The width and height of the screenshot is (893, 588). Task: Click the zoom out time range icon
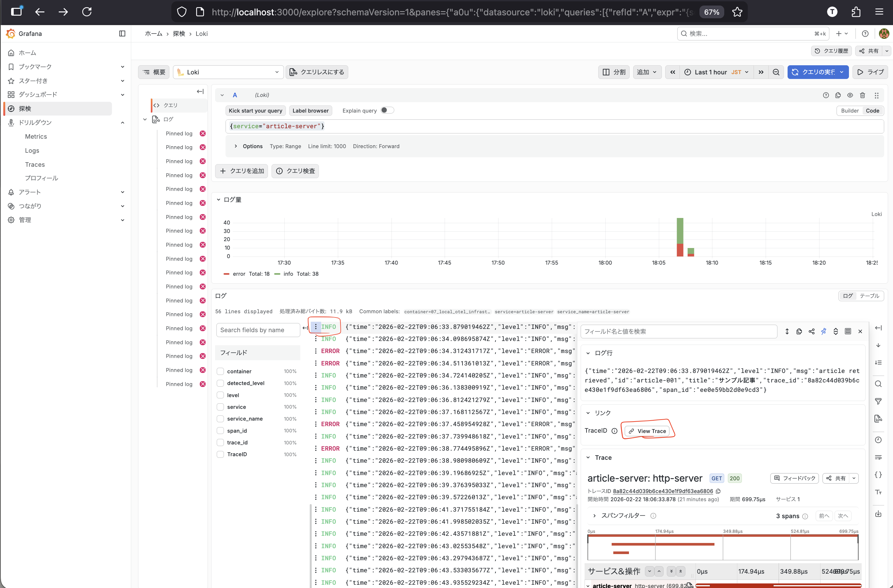[x=776, y=72]
